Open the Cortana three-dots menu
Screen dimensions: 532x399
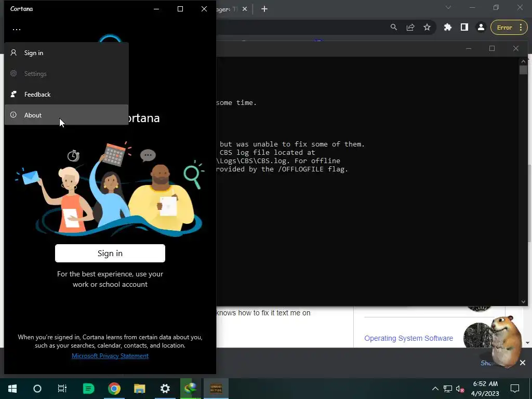pos(17,30)
